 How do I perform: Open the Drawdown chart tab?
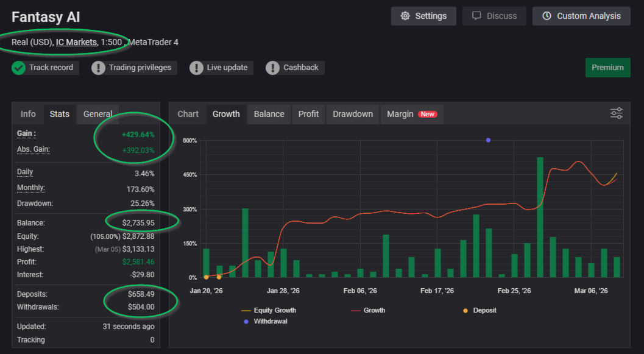click(x=353, y=114)
